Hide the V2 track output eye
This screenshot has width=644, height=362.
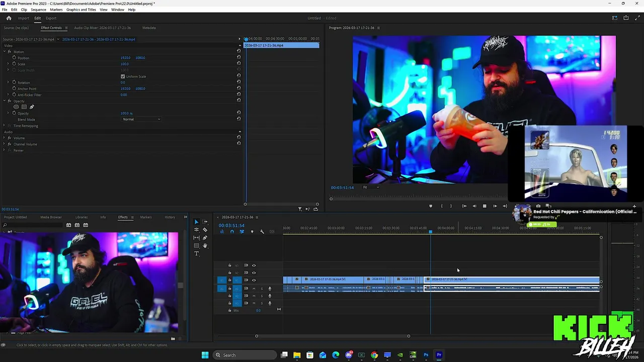point(254,273)
